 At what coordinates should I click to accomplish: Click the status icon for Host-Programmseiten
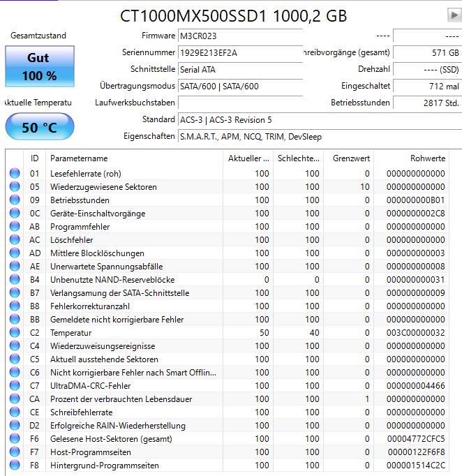pyautogui.click(x=15, y=452)
